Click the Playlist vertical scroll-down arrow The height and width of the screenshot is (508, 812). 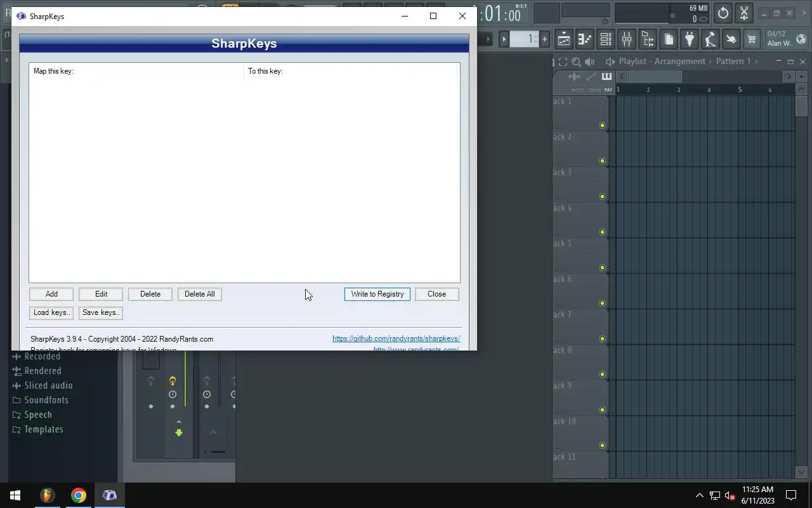[801, 472]
